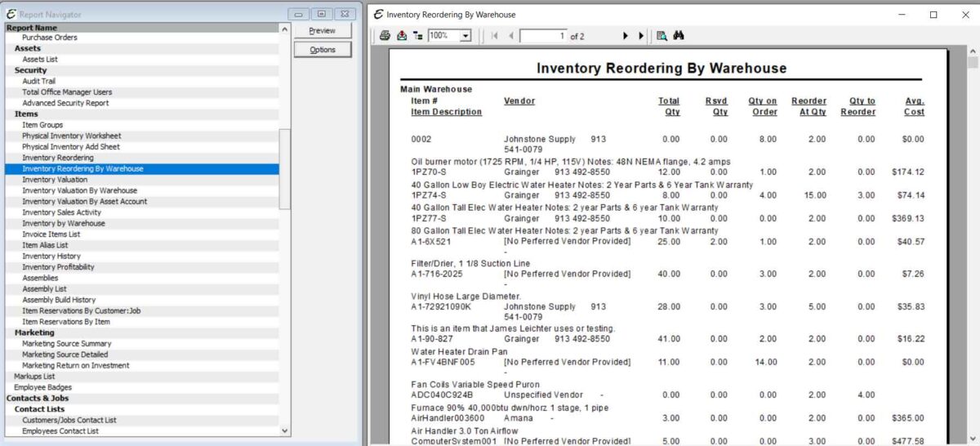980x446 pixels.
Task: Select Physical Inventory Add Sheet report
Action: pyautogui.click(x=71, y=147)
